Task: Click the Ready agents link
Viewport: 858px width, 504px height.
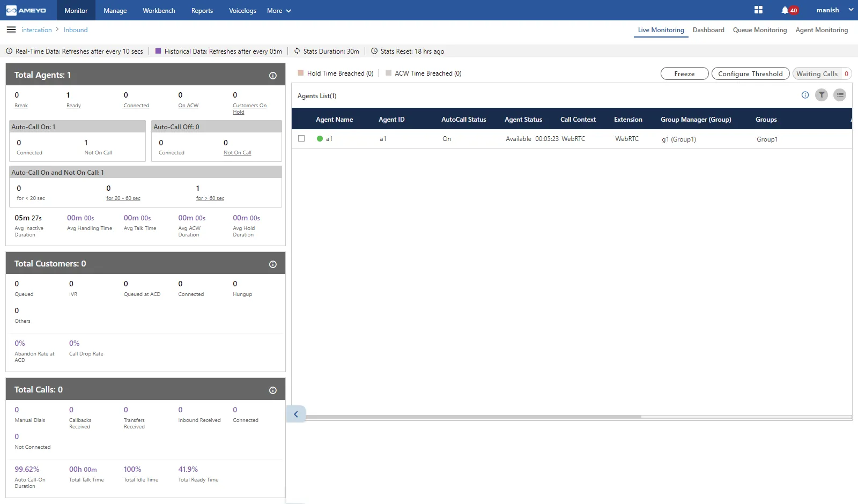Action: (x=73, y=106)
